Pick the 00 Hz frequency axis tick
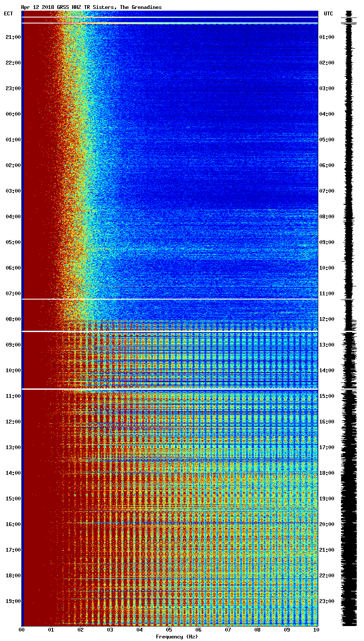The image size is (364, 641). (21, 630)
